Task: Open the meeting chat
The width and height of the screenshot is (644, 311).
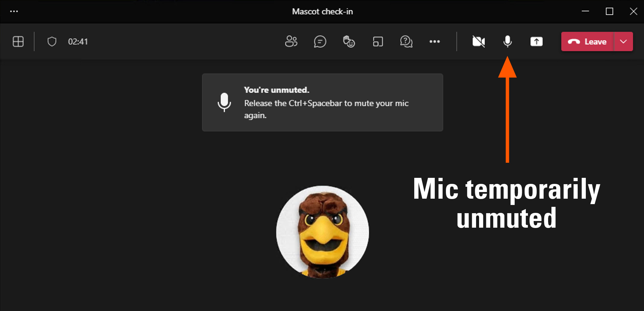Action: (320, 41)
